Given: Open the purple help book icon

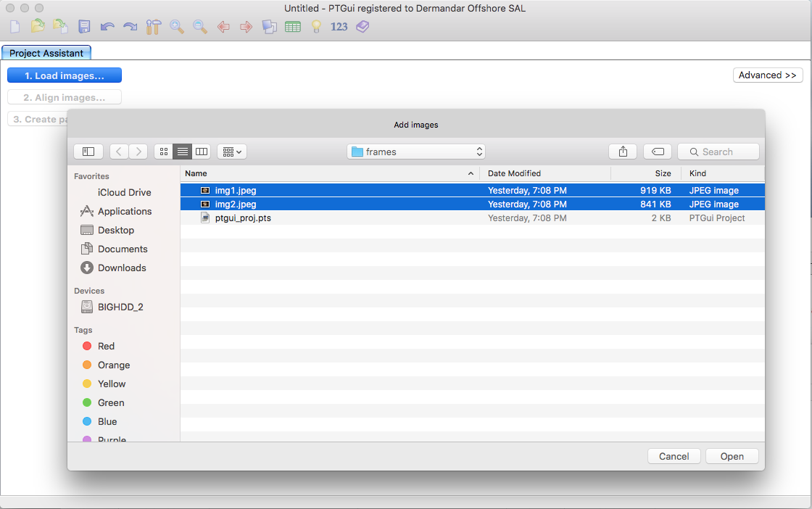Looking at the screenshot, I should pyautogui.click(x=362, y=27).
